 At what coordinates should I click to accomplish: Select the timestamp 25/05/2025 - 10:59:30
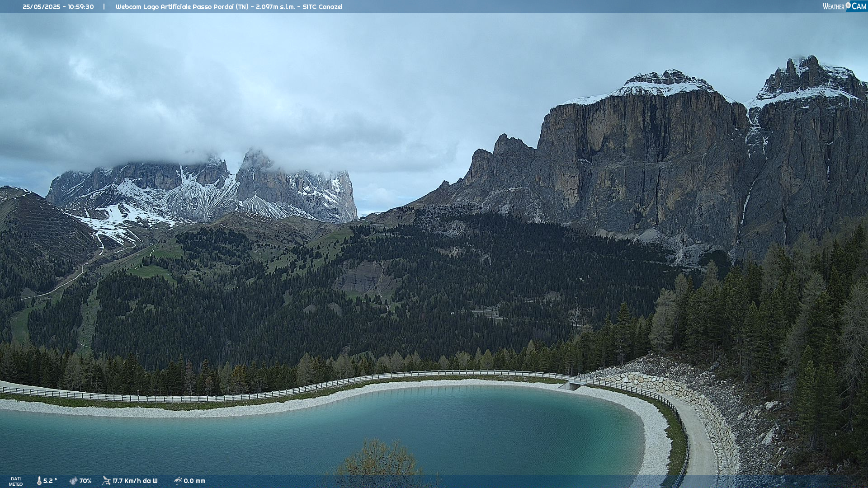point(58,7)
